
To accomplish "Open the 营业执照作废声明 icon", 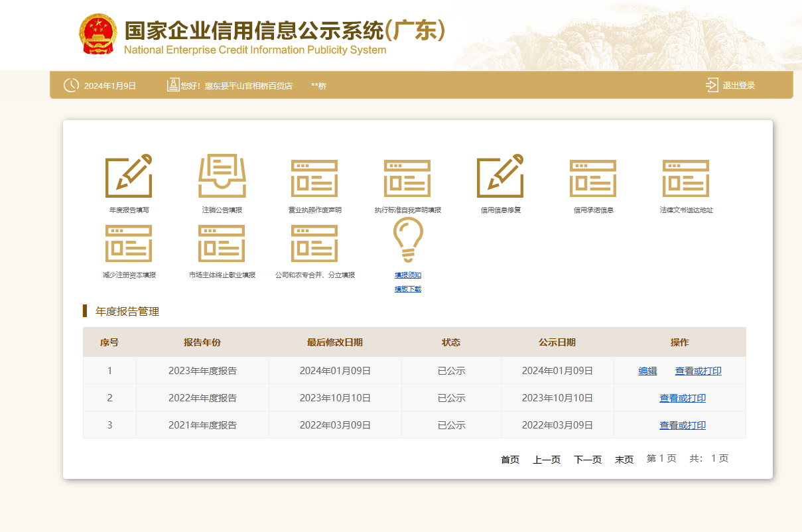I will point(314,178).
